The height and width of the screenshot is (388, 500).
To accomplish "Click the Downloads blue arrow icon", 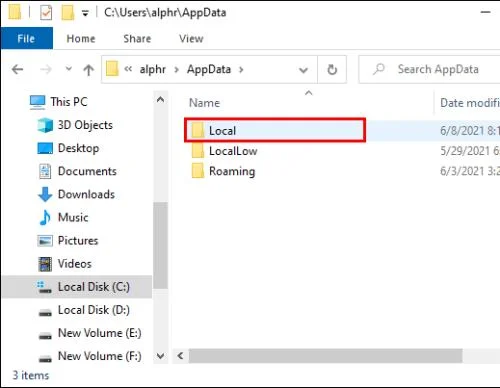I will 45,194.
